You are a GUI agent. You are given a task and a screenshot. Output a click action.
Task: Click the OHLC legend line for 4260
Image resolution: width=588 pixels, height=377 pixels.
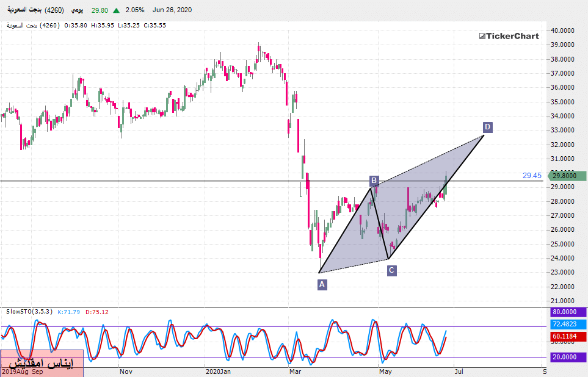[x=85, y=26]
